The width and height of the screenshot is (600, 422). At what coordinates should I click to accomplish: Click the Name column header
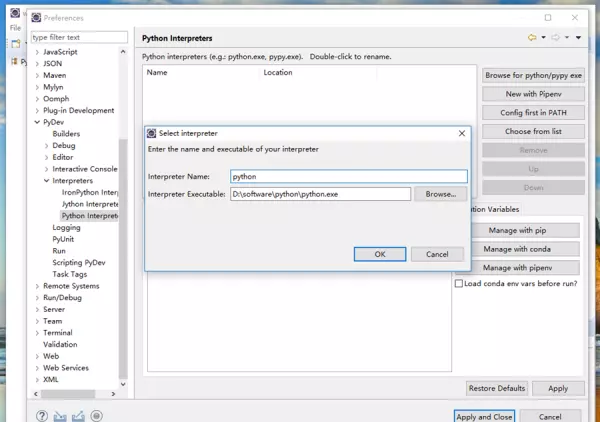[201, 72]
